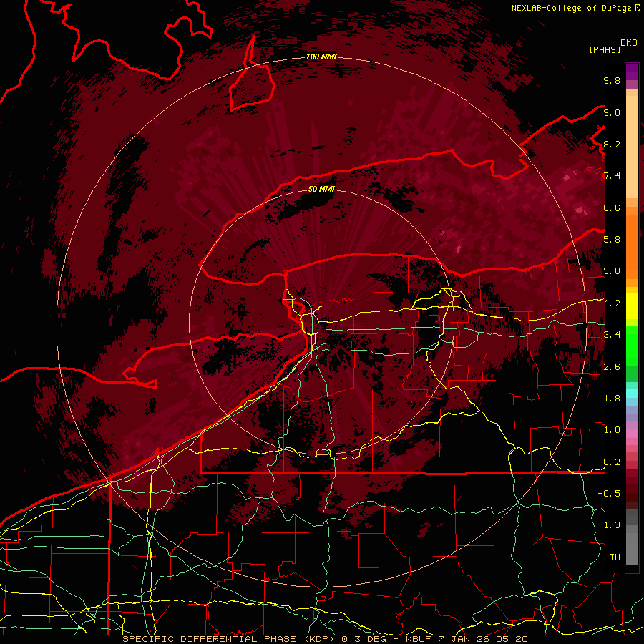Viewport: 644px width, 644px height.
Task: Click the 9.0 legend value
Action: [612, 112]
